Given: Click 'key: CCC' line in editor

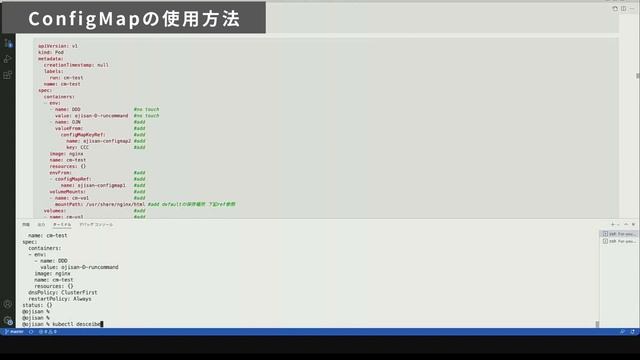Looking at the screenshot, I should pos(78,147).
